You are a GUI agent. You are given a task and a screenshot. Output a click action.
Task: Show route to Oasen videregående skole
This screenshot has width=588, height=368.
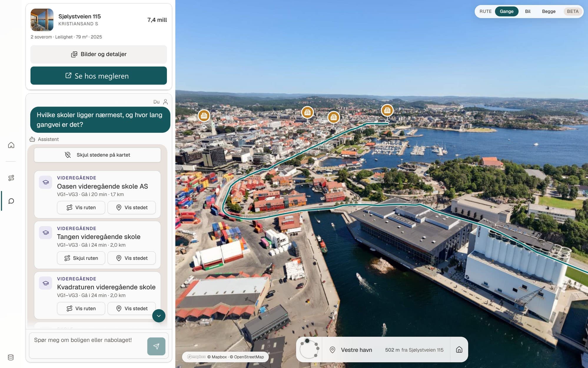(x=81, y=208)
